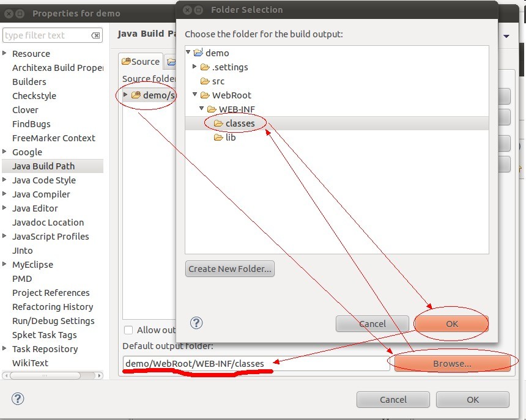Click Create New Folder button

coord(230,269)
